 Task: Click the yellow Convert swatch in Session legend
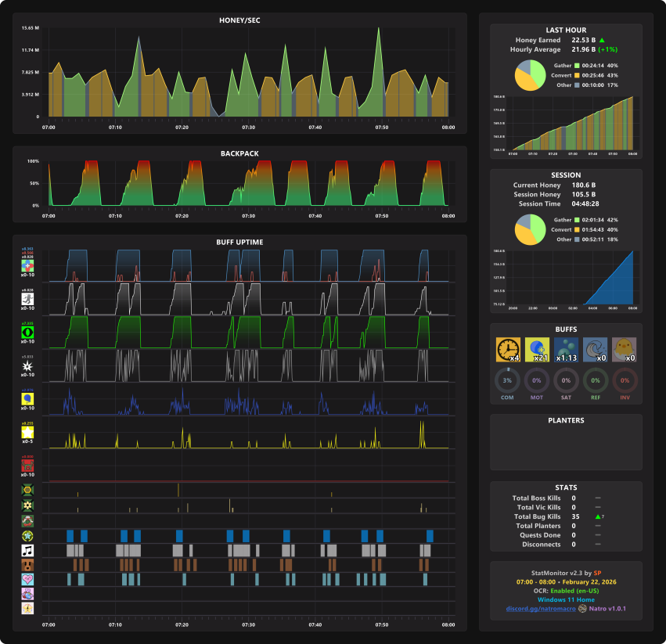(577, 230)
